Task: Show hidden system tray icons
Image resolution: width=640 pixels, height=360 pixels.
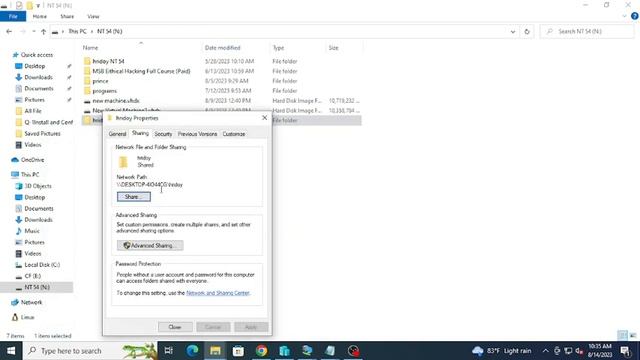Action: pyautogui.click(x=545, y=351)
